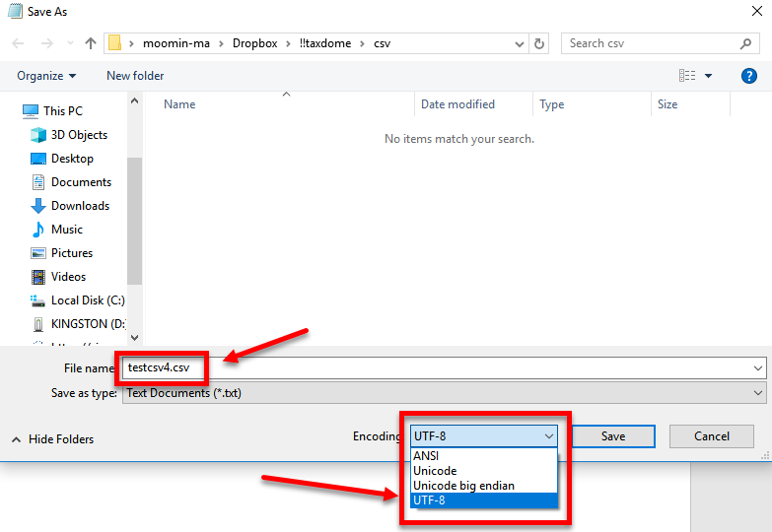Click the New folder button
The image size is (772, 532).
[135, 76]
